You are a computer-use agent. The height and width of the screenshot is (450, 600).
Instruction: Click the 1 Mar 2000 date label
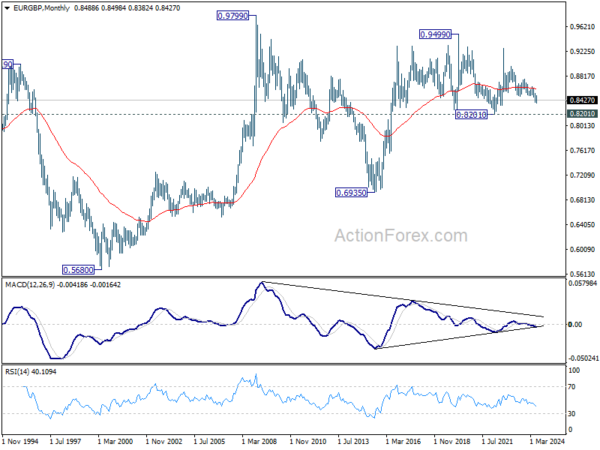point(115,442)
